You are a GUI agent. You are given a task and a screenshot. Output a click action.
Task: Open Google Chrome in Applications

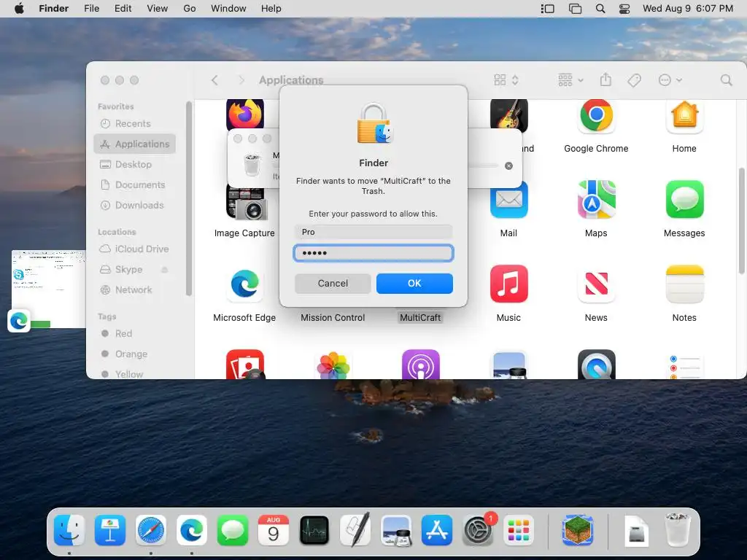coord(596,116)
